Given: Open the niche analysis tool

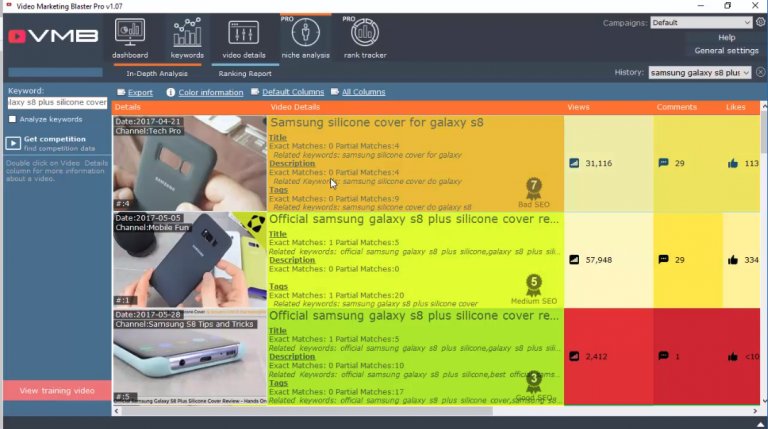Looking at the screenshot, I should tap(305, 39).
